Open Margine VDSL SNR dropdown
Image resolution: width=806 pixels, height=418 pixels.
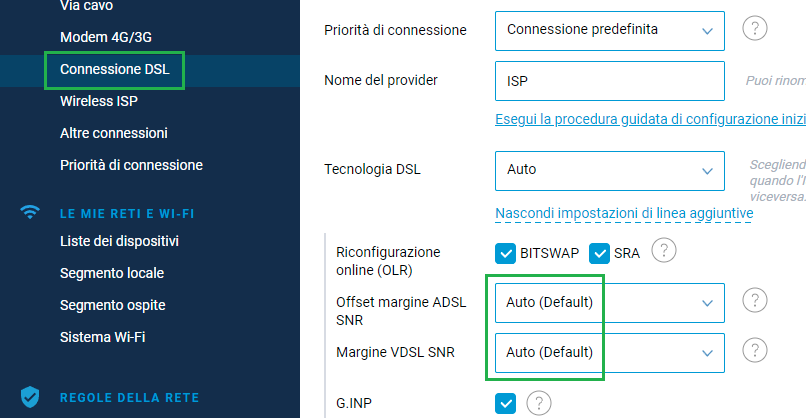[609, 352]
